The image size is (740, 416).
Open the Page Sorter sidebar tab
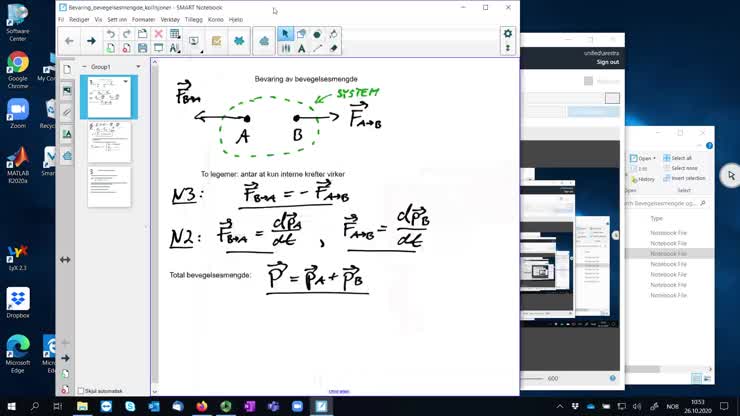[67, 69]
